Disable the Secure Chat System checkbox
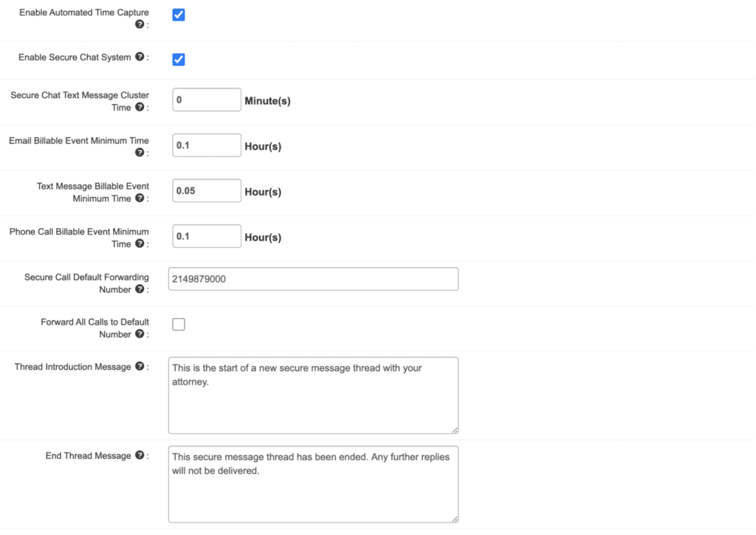Screen dimensions: 756x535 coord(179,59)
